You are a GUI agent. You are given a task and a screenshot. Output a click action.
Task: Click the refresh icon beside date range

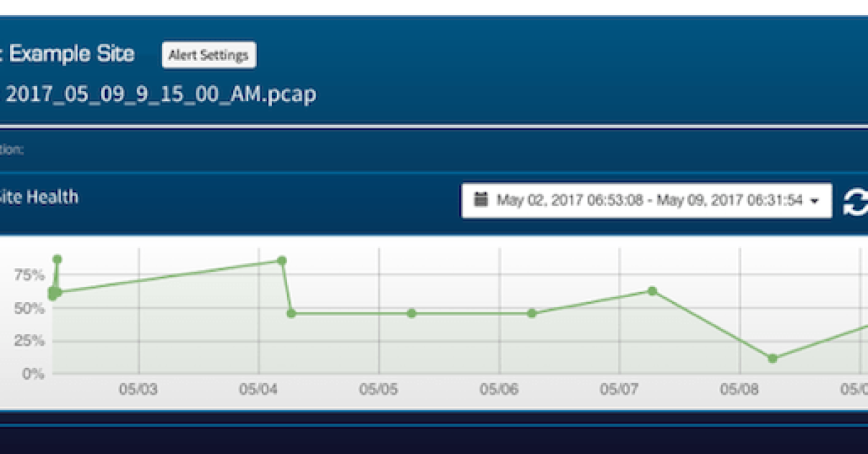click(856, 201)
